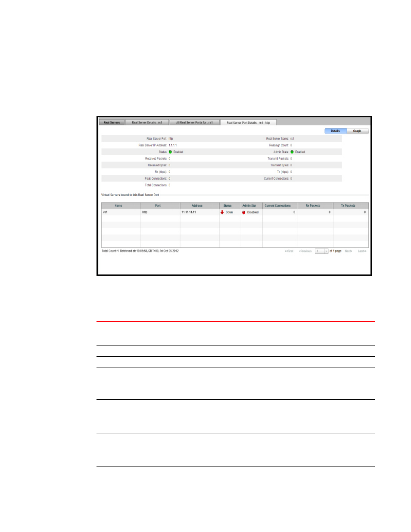Viewport: 411px width, 532px height.
Task: Open the Real Server Details - rs1 tab
Action: coord(147,123)
